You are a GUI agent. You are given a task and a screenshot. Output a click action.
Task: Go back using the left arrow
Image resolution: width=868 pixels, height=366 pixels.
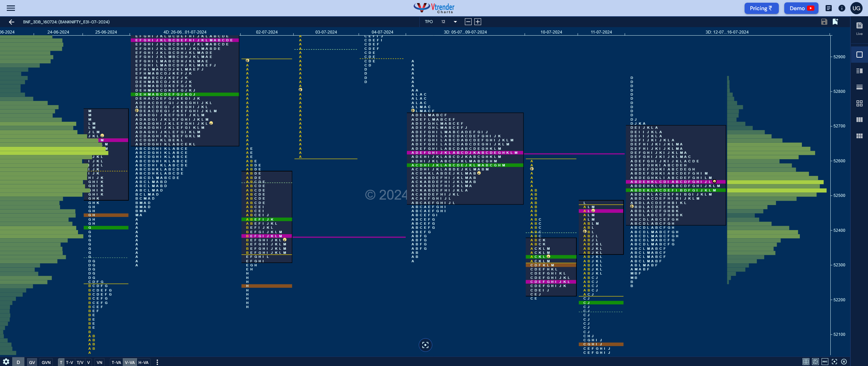point(12,22)
